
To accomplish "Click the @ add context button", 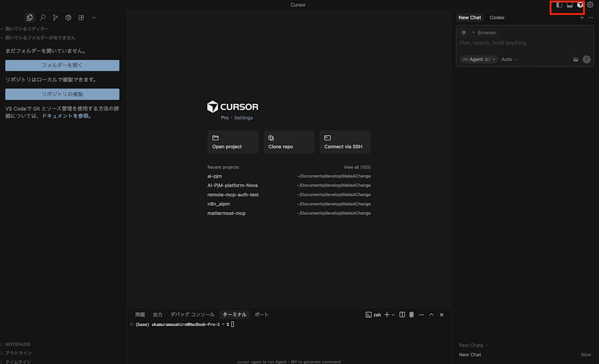I will click(463, 32).
